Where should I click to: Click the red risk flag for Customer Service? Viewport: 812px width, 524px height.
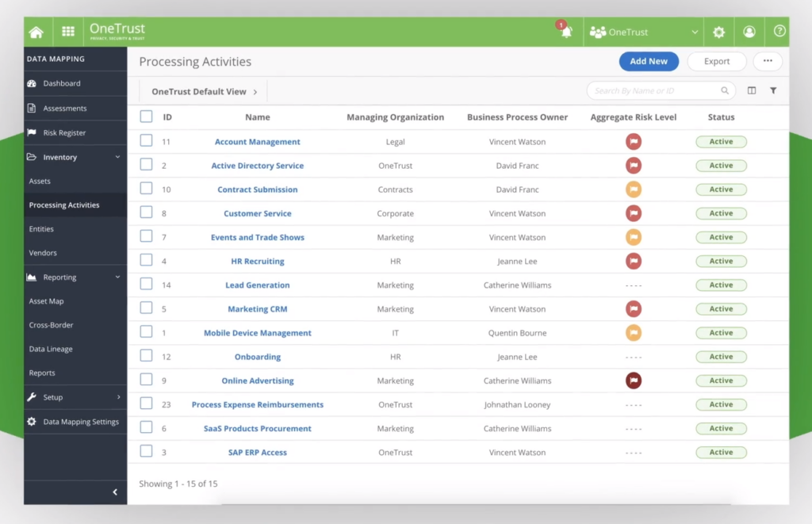(633, 213)
